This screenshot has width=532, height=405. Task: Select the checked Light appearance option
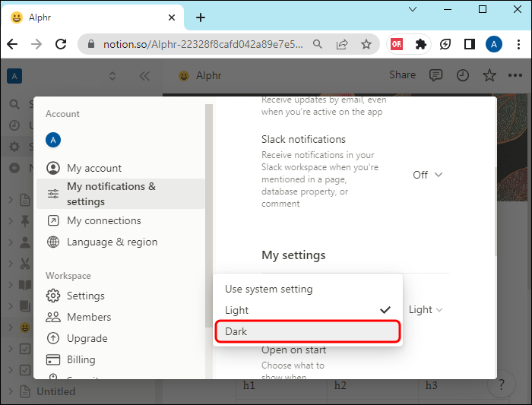308,310
